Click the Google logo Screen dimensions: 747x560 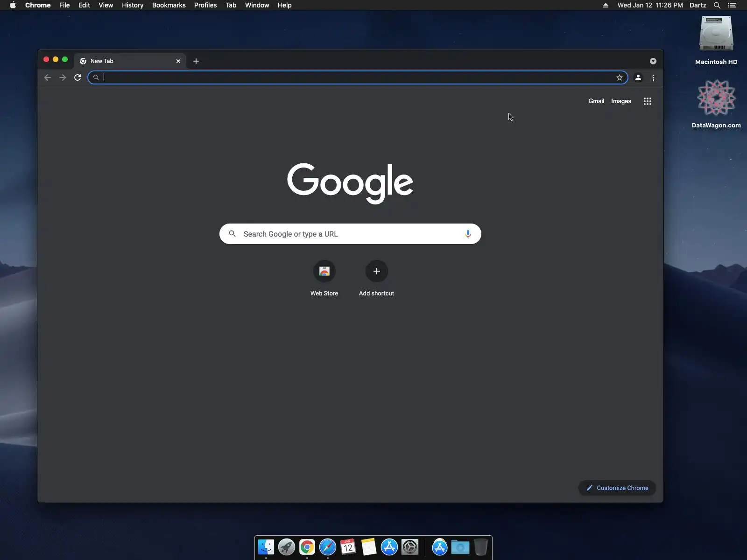pos(350,183)
